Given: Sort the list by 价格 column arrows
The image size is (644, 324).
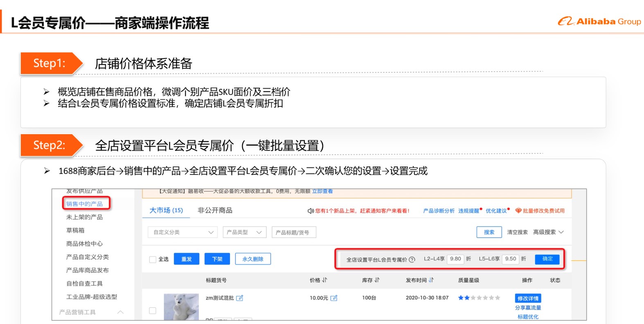Looking at the screenshot, I should point(324,280).
